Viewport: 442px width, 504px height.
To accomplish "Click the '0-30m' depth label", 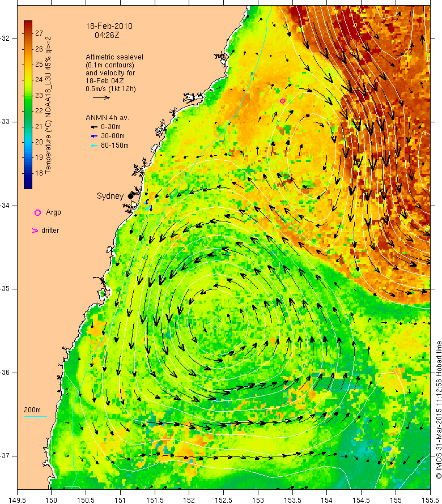I will (110, 127).
